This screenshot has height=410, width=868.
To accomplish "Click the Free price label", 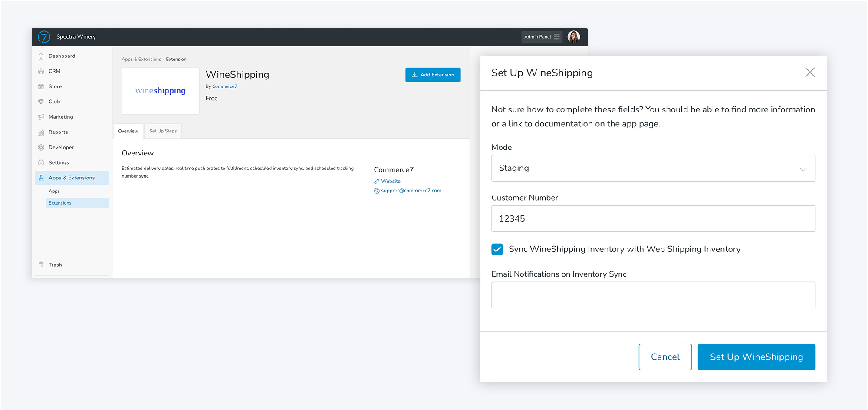I will 212,99.
